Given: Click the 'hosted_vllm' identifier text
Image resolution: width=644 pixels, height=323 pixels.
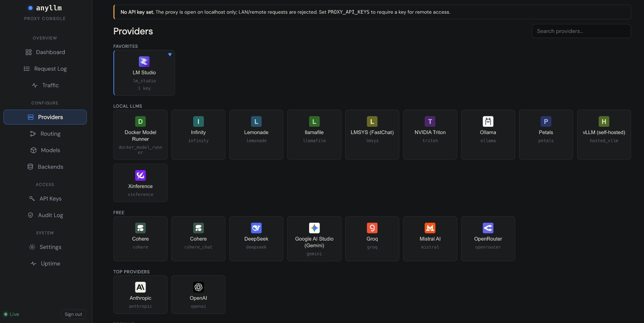Looking at the screenshot, I should pyautogui.click(x=604, y=141).
